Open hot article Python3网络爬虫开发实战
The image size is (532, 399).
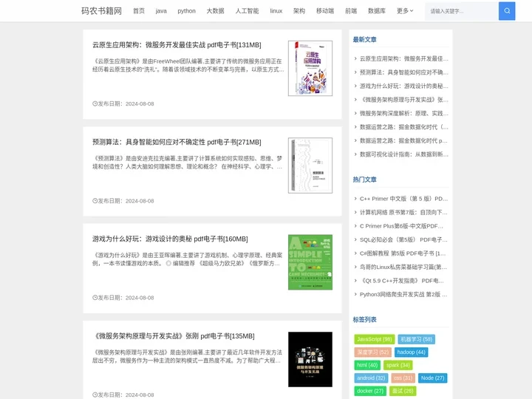pyautogui.click(x=403, y=294)
